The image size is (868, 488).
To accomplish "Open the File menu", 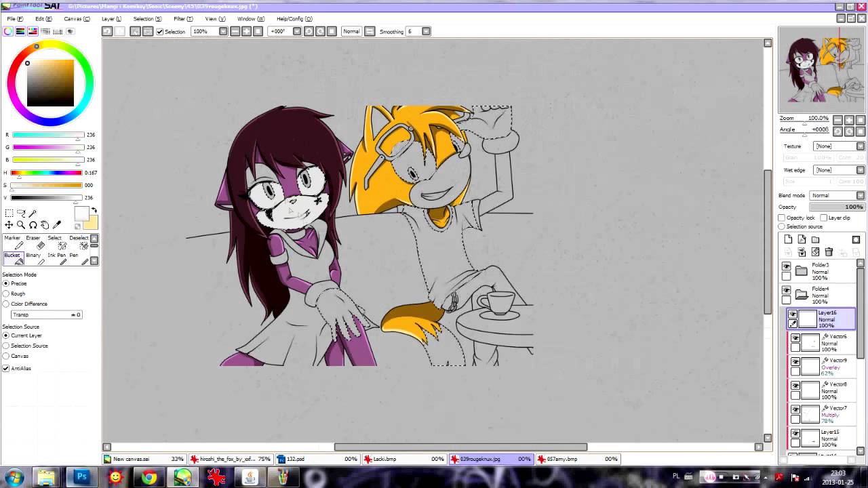I will click(x=15, y=19).
